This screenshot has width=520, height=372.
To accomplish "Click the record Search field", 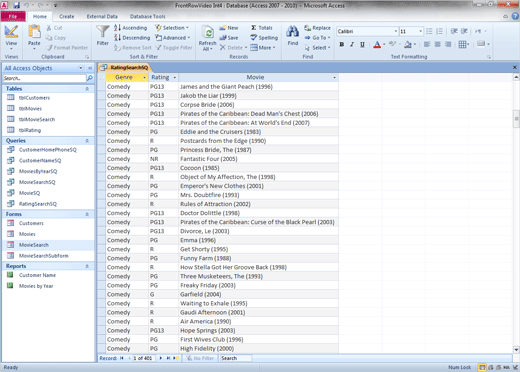I will tap(235, 358).
